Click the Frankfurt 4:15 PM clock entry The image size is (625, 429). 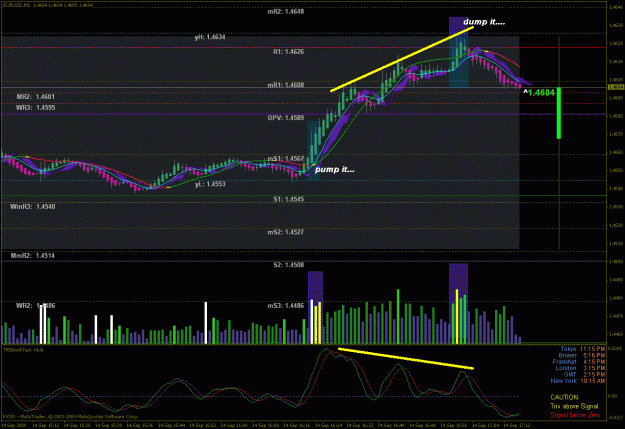point(579,362)
